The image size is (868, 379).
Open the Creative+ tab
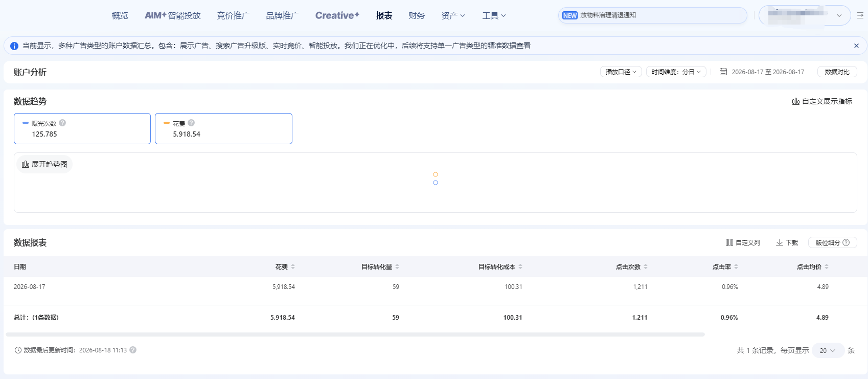click(337, 16)
